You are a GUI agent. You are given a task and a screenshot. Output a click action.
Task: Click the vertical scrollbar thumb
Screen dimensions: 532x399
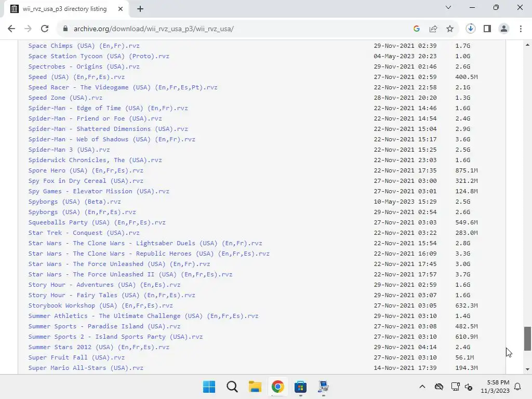pyautogui.click(x=527, y=339)
